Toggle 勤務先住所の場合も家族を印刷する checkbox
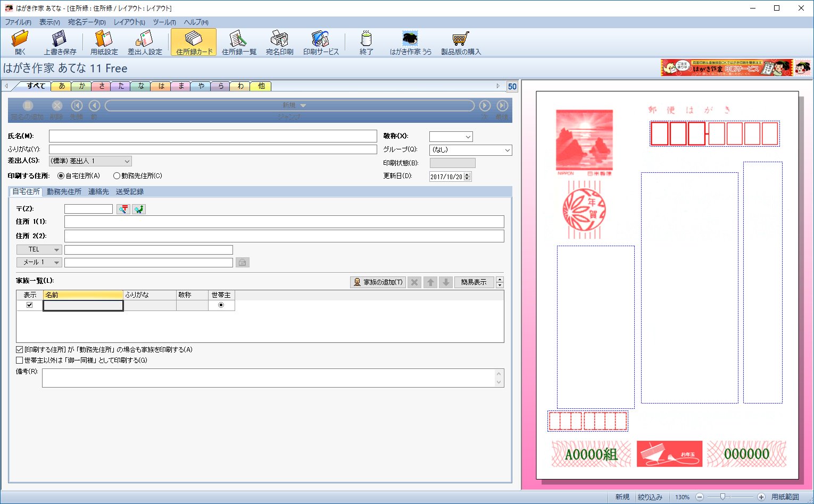The width and height of the screenshot is (814, 504). point(19,350)
